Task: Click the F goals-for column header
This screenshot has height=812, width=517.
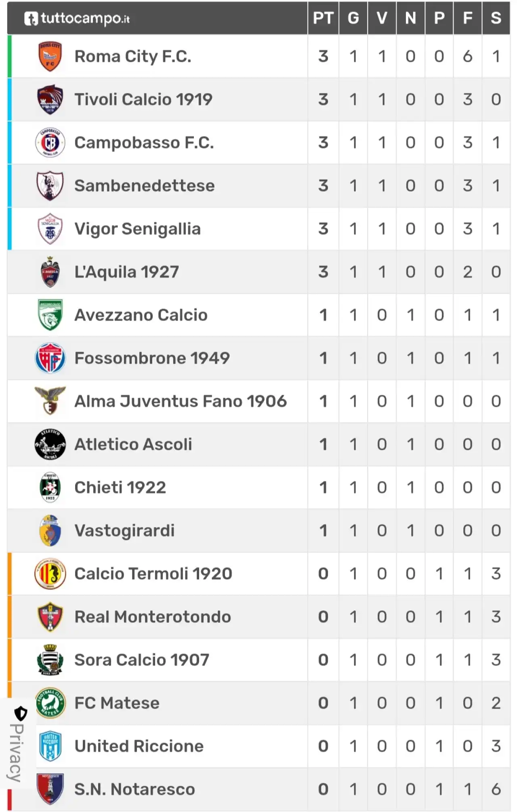Action: click(x=467, y=18)
